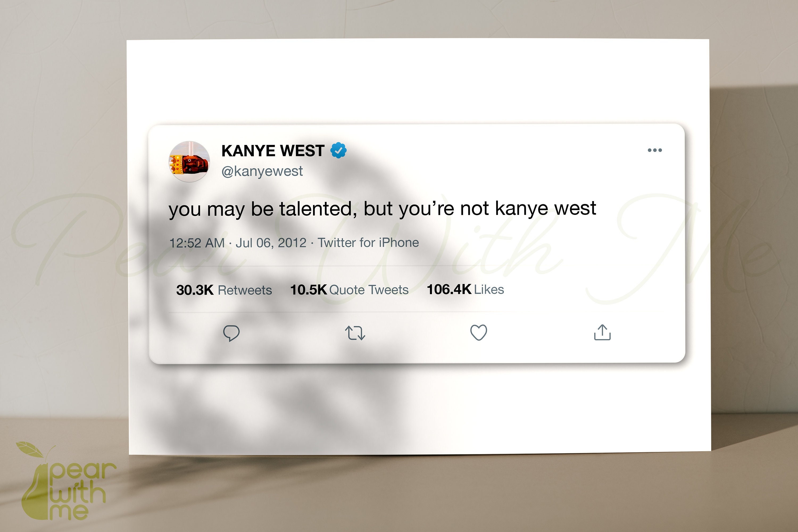Click the 12:52 AM timestamp
Screen dimensions: 798x532
click(197, 243)
